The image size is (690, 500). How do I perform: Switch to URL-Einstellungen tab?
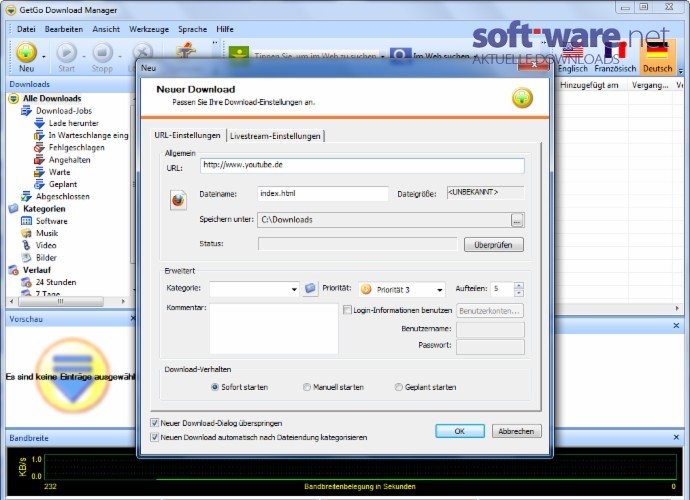(187, 135)
